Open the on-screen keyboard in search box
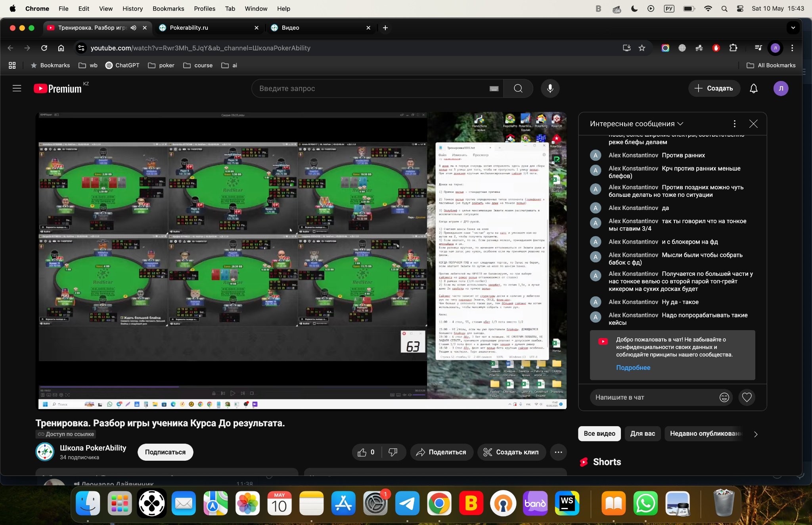812x525 pixels. [494, 88]
